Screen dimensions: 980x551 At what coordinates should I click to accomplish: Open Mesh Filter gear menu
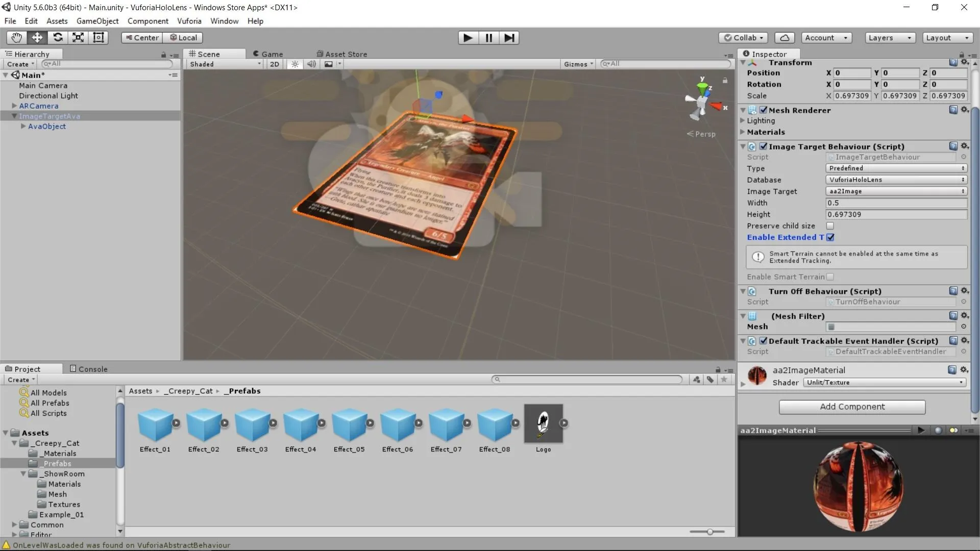tap(965, 315)
